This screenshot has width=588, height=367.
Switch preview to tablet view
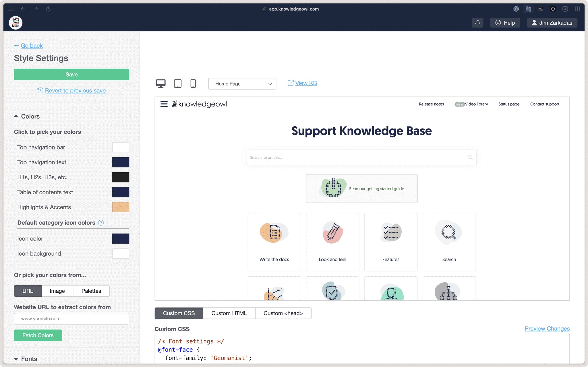pyautogui.click(x=178, y=84)
